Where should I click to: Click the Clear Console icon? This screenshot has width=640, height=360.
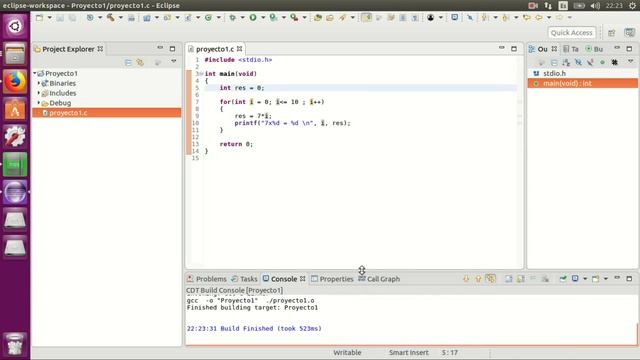(x=509, y=279)
